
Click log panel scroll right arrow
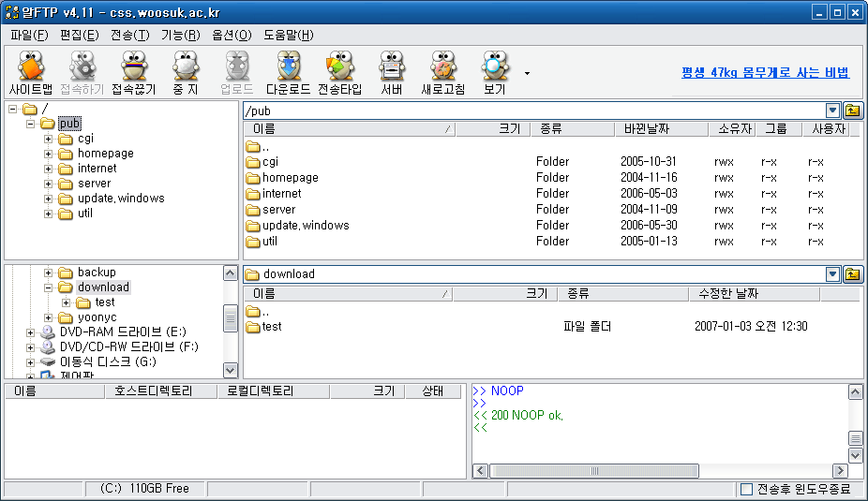(x=840, y=471)
